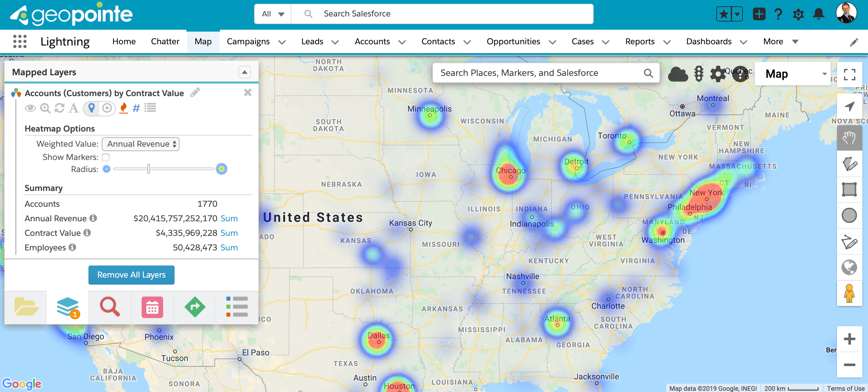Open the map settings gear icon
The image size is (868, 392).
pos(718,74)
